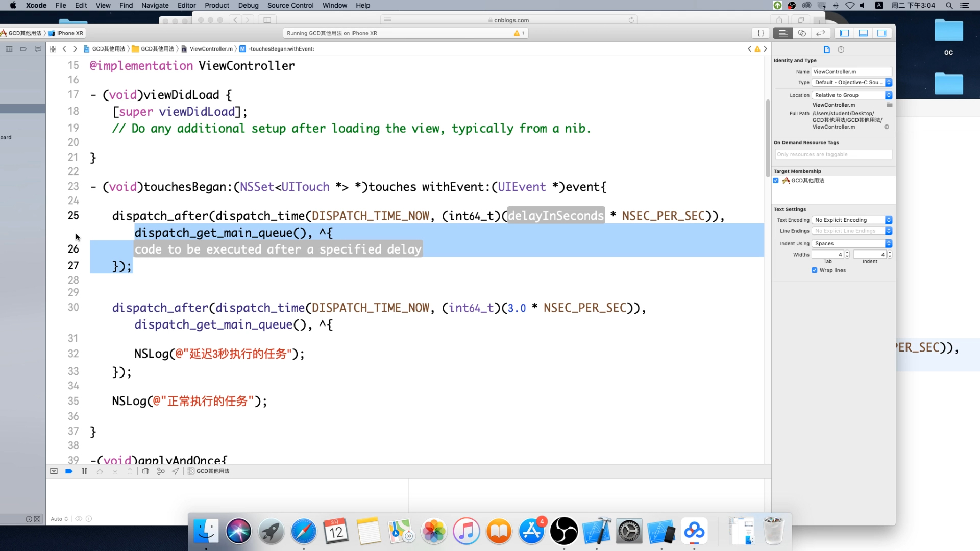Pause program execution in the debug bar
Viewport: 980px width, 551px height.
pos(84,471)
